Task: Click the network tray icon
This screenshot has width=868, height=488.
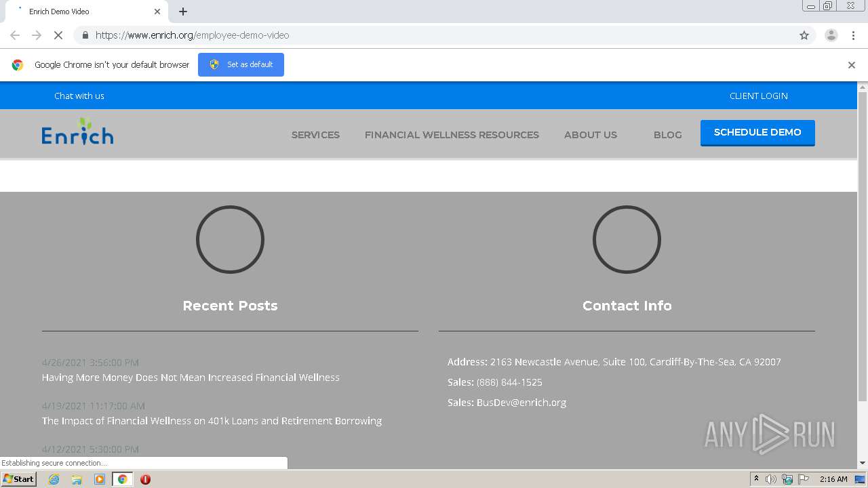Action: 787,479
